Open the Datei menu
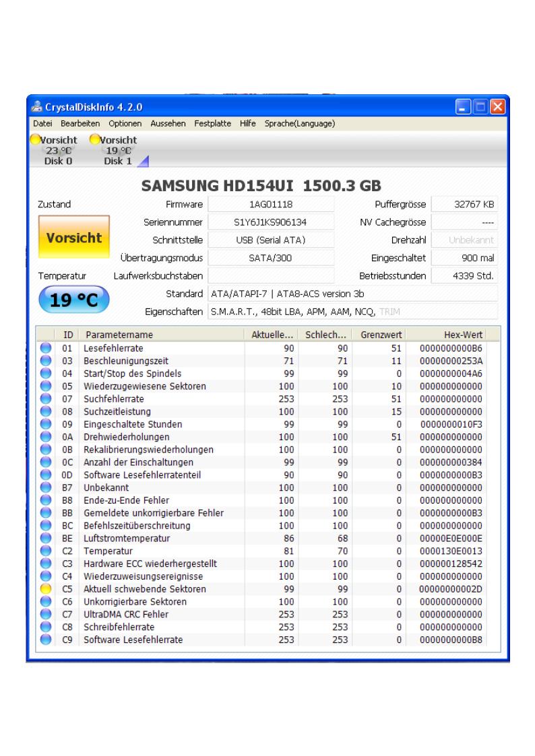This screenshot has height=756, width=535. [x=42, y=123]
